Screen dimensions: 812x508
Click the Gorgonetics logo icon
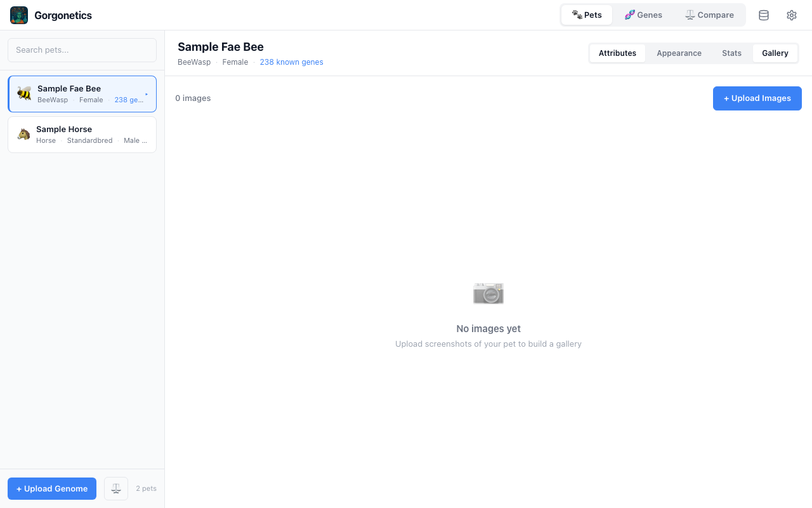coord(18,15)
